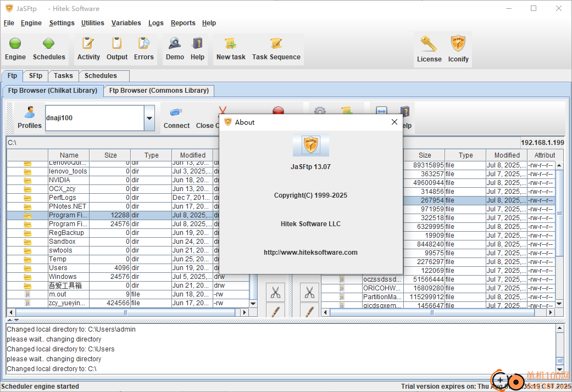The height and width of the screenshot is (392, 572).
Task: Open the profile dropdown arrow next to dnaji100
Action: pos(149,118)
